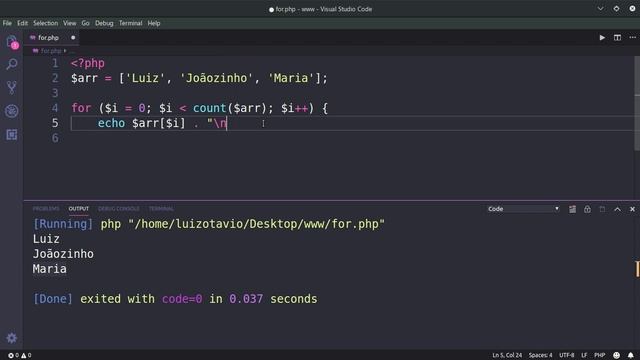Click '[Running]' in the output panel

click(x=63, y=224)
